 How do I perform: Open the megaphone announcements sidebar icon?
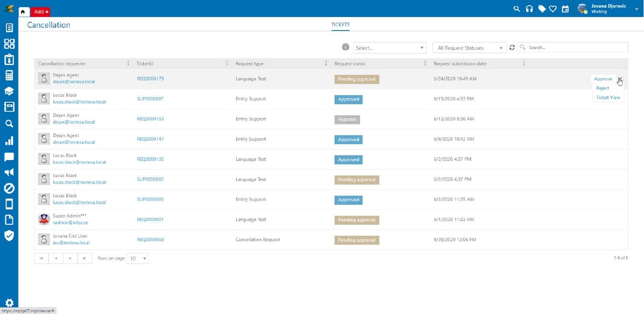tap(9, 173)
